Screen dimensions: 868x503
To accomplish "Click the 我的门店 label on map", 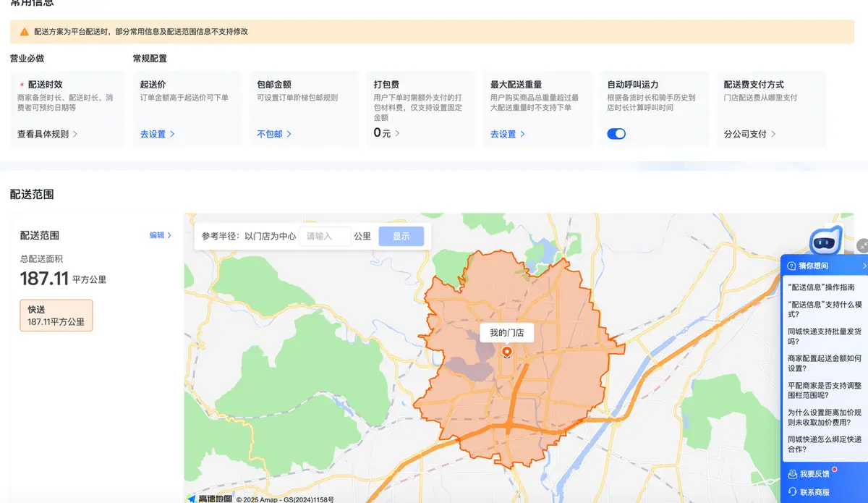I will pyautogui.click(x=506, y=333).
